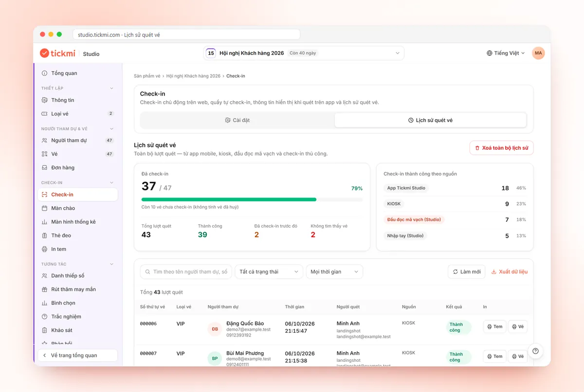Collapse NGƯỜI THAM DỰ & VÉ section
584x392 pixels.
(111, 129)
